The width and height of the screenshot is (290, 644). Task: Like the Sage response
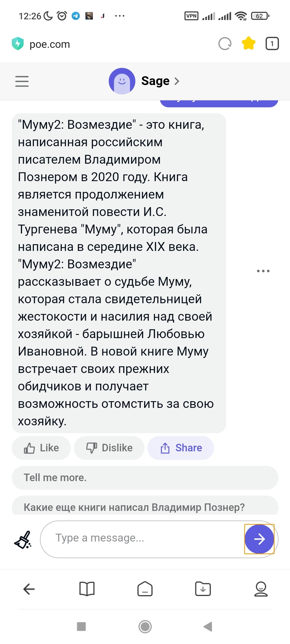pyautogui.click(x=41, y=448)
